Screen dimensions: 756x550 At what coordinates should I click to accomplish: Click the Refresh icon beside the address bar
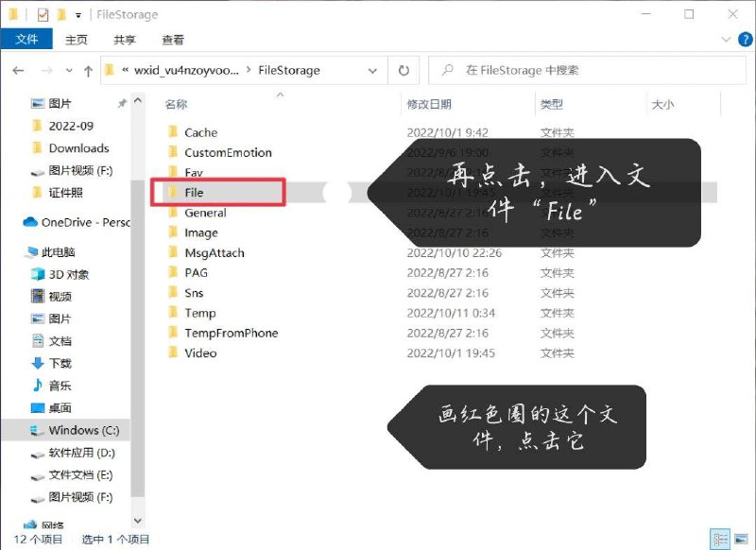[x=404, y=71]
